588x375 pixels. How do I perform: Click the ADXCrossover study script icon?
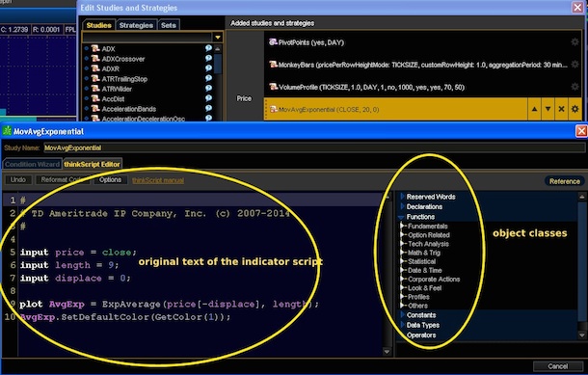pyautogui.click(x=95, y=59)
